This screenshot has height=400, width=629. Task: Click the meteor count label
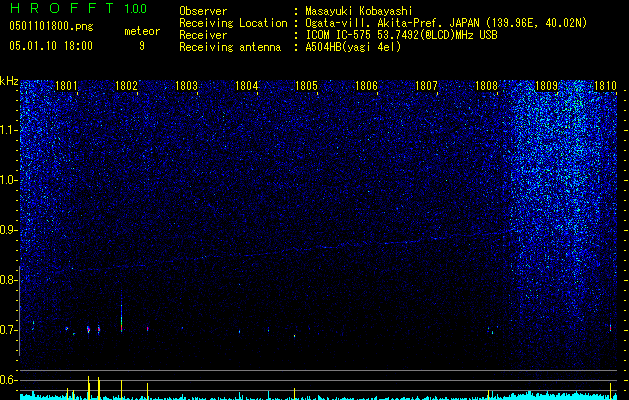pos(142,31)
